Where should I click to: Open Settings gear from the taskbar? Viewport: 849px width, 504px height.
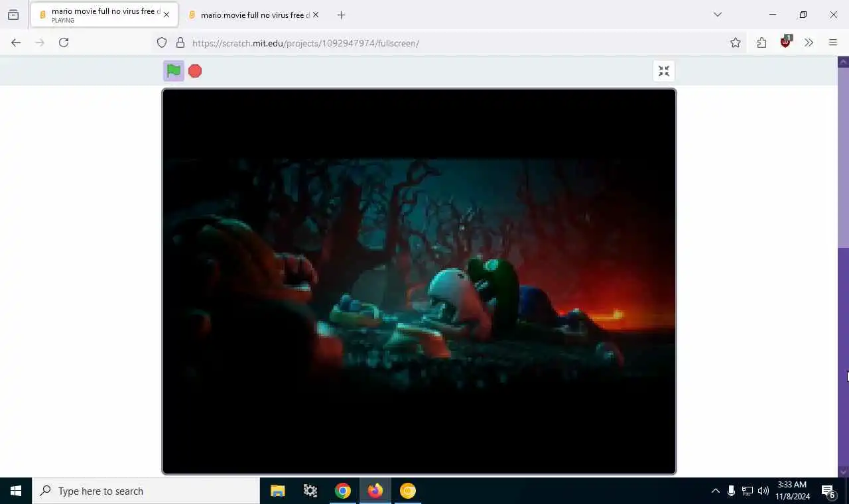point(310,491)
